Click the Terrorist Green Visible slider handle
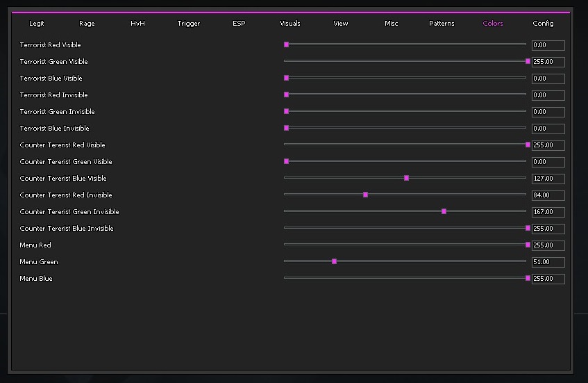 pyautogui.click(x=528, y=61)
